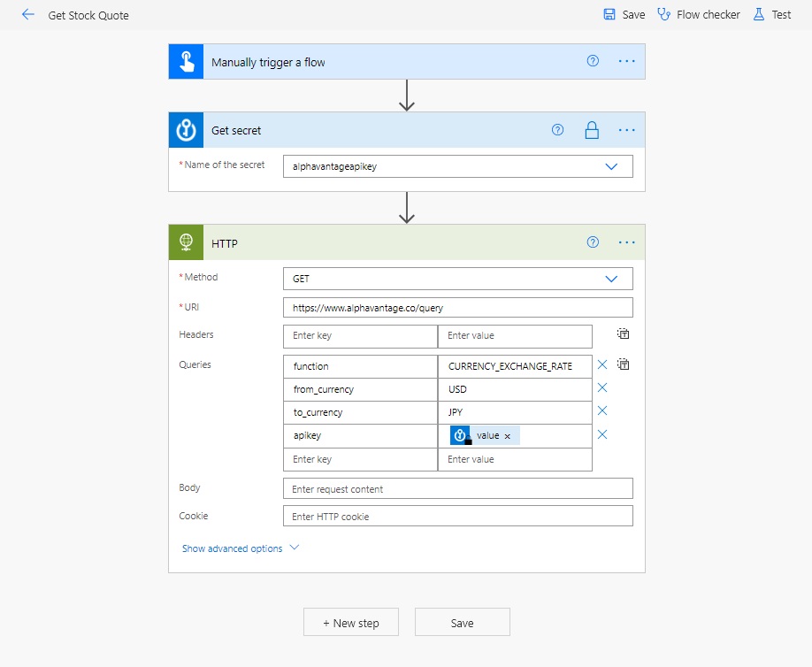The height and width of the screenshot is (667, 812).
Task: Click the URI input field
Action: click(458, 308)
